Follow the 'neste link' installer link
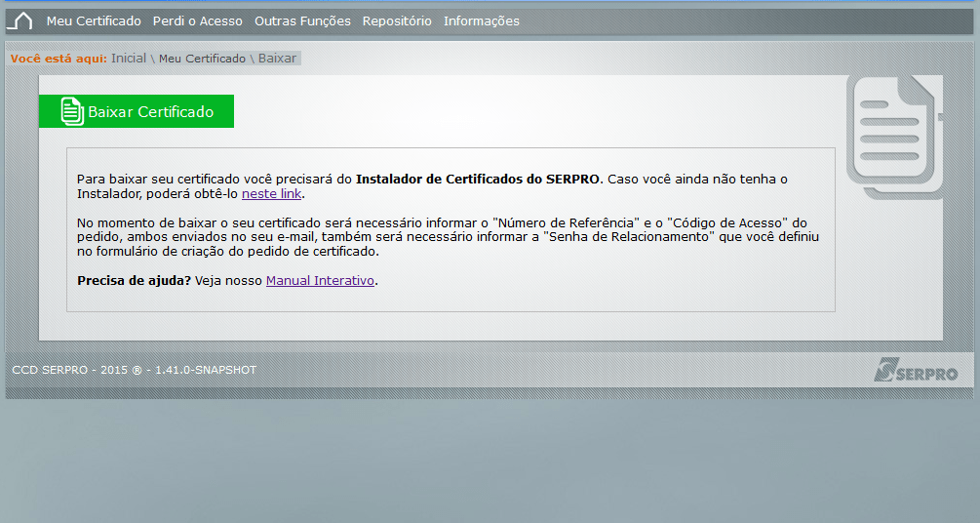 pyautogui.click(x=271, y=194)
